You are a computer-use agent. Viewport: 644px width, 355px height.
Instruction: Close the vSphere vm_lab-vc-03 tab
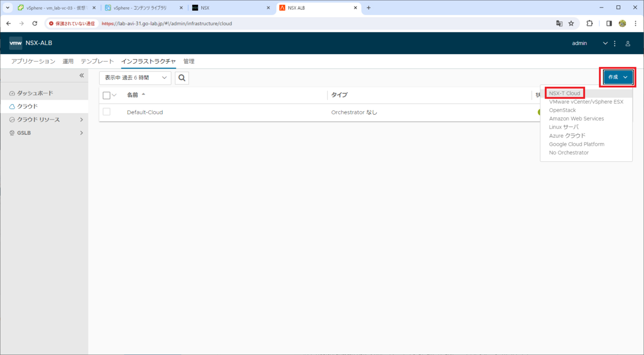pyautogui.click(x=94, y=8)
